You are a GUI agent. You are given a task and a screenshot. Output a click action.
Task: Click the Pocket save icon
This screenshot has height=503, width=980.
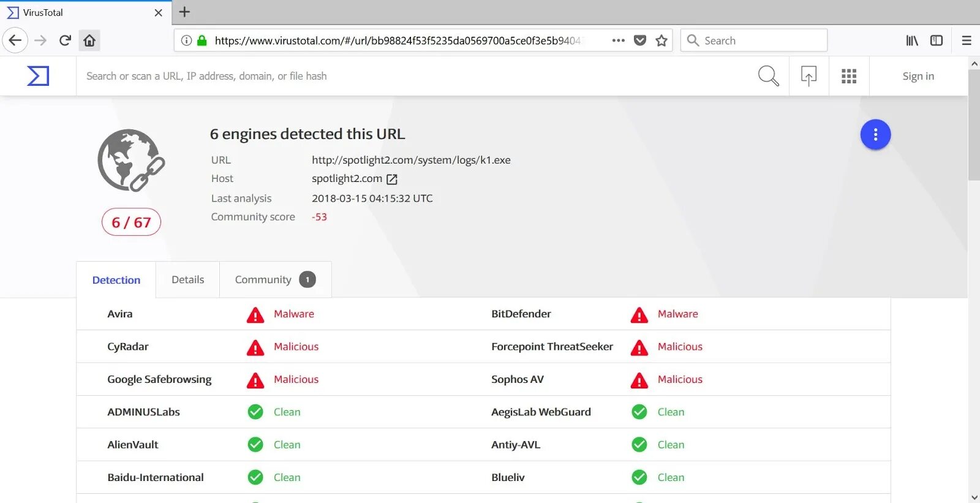(640, 40)
